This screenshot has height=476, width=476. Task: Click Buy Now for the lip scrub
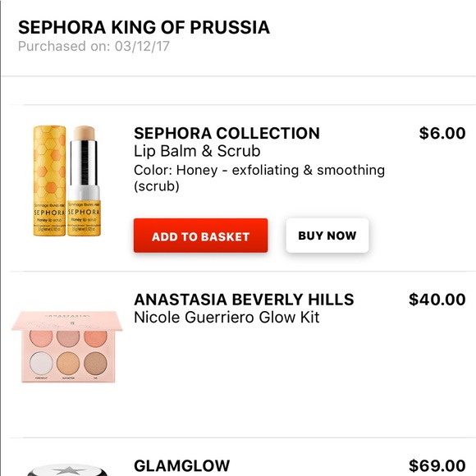point(327,236)
